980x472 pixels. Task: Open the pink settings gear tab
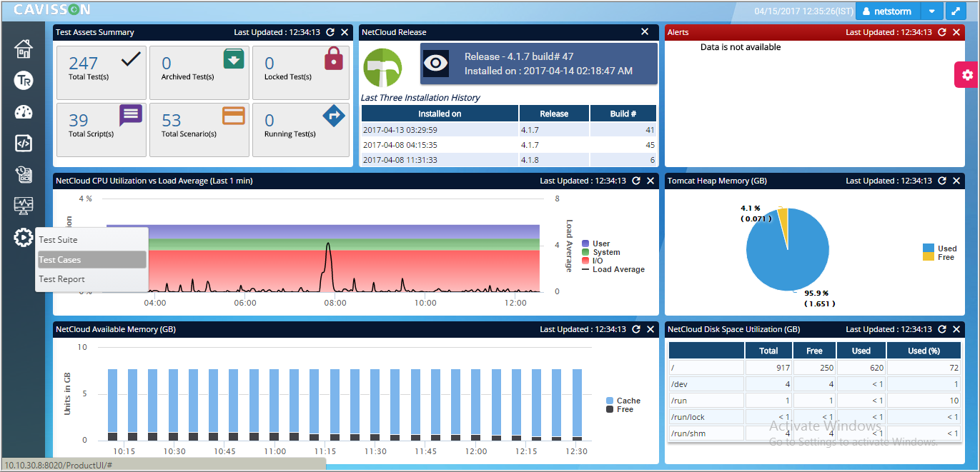pyautogui.click(x=966, y=75)
